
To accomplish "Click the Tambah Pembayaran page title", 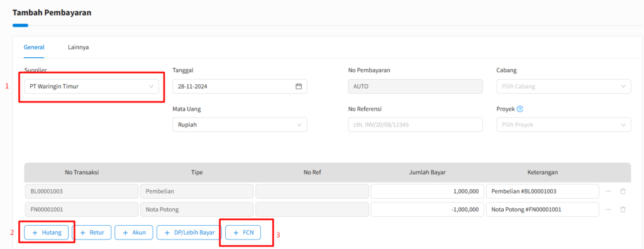I will click(x=52, y=13).
